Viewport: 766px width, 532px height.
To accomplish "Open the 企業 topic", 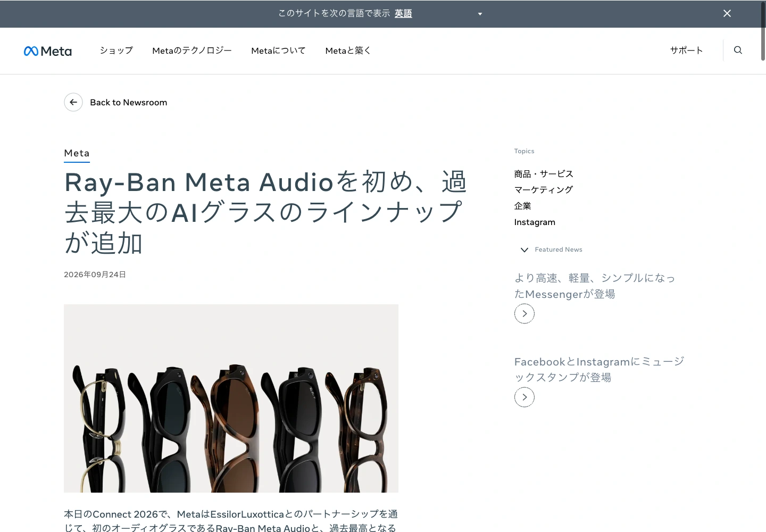I will pos(522,206).
